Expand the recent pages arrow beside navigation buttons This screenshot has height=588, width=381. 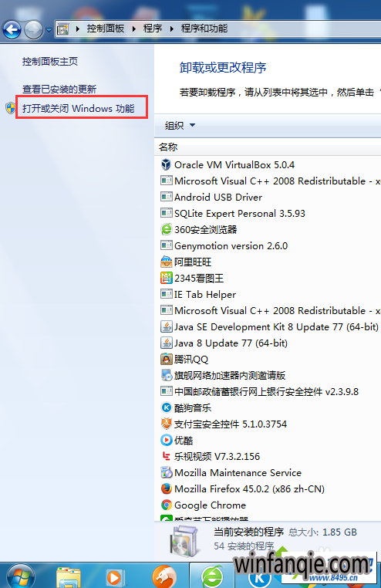(49, 29)
